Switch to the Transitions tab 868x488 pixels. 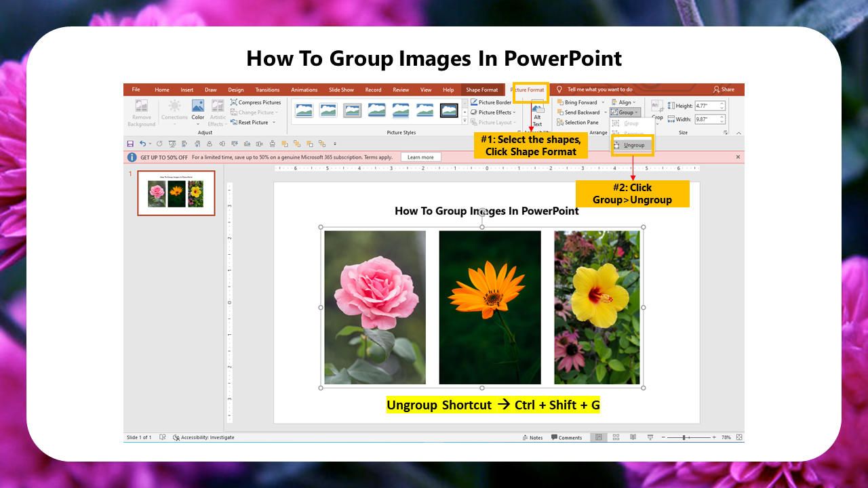point(267,89)
